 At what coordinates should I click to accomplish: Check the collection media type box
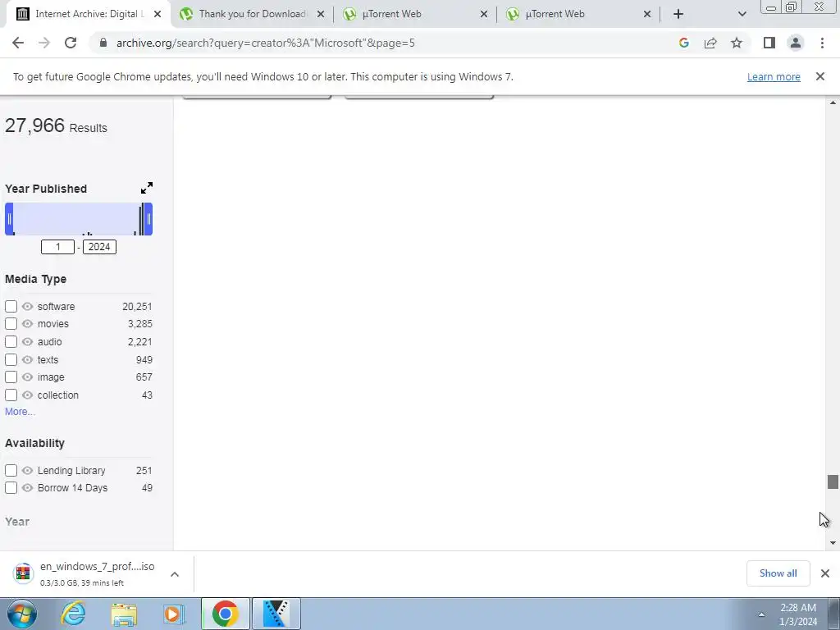tap(11, 395)
